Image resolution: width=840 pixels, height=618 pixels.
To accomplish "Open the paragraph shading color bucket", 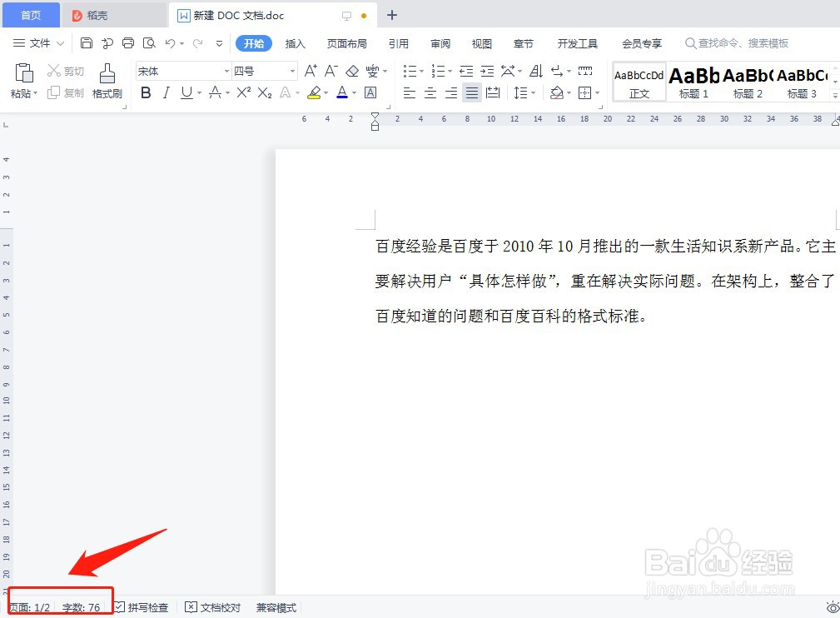I will coord(557,93).
